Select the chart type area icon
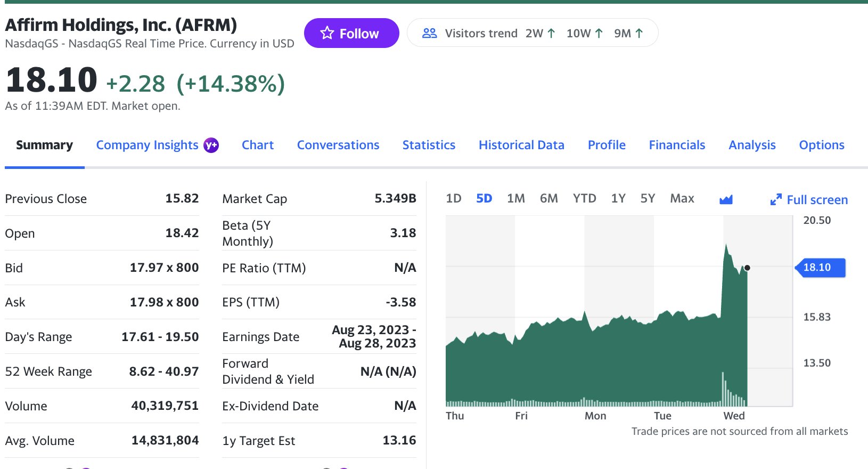 726,199
